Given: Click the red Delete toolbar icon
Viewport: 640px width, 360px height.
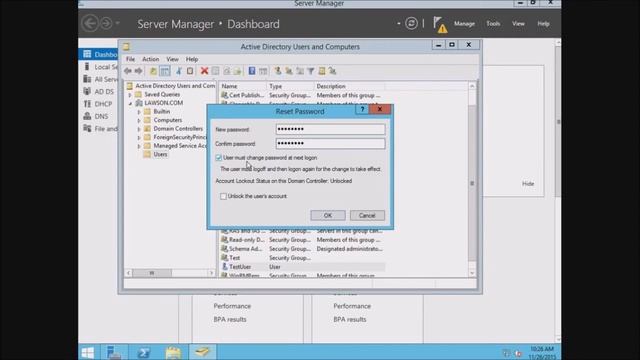Looking at the screenshot, I should pos(204,71).
